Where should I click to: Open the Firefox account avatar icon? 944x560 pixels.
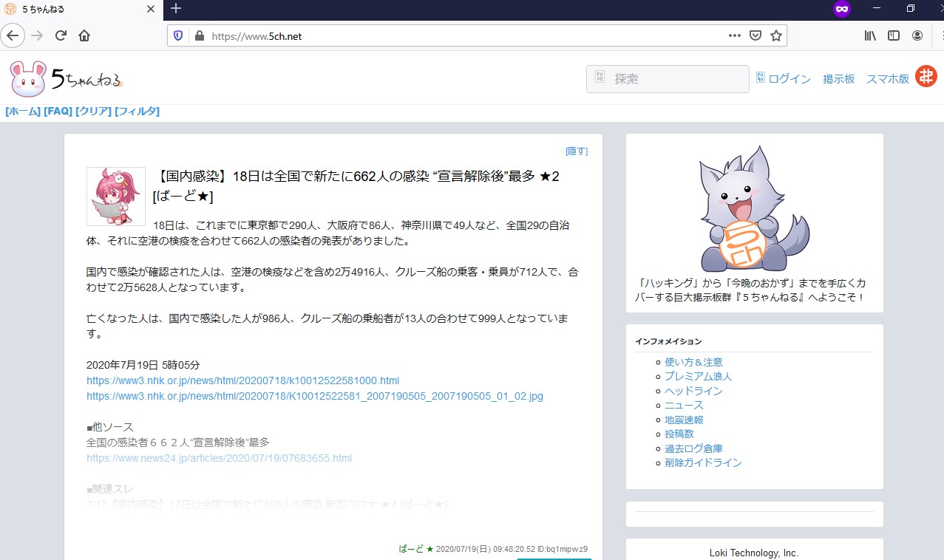pos(917,35)
